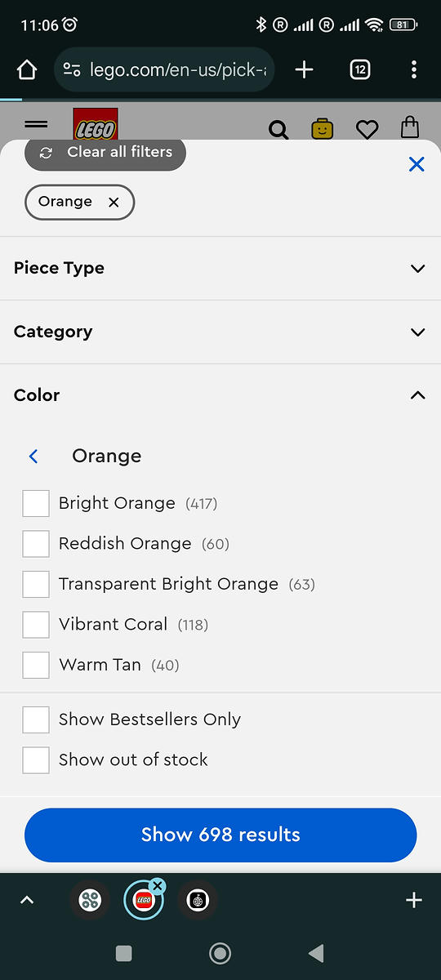The height and width of the screenshot is (980, 441).
Task: Check the Reddish Orange checkbox
Action: click(36, 544)
